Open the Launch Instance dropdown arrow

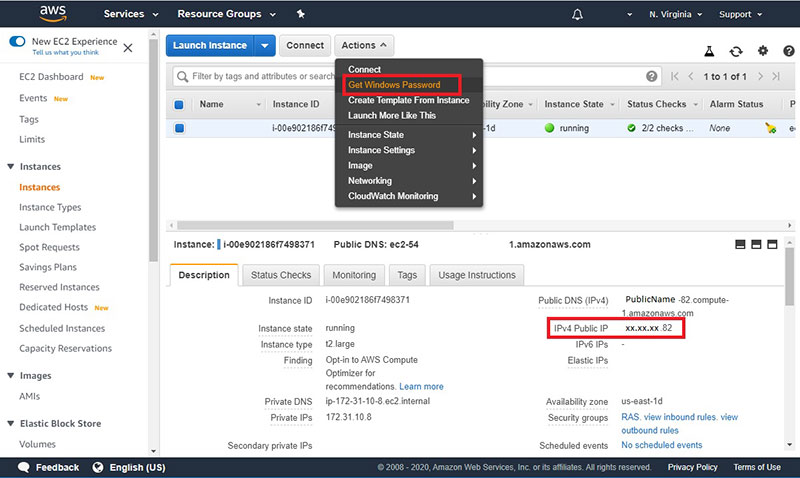coord(265,45)
